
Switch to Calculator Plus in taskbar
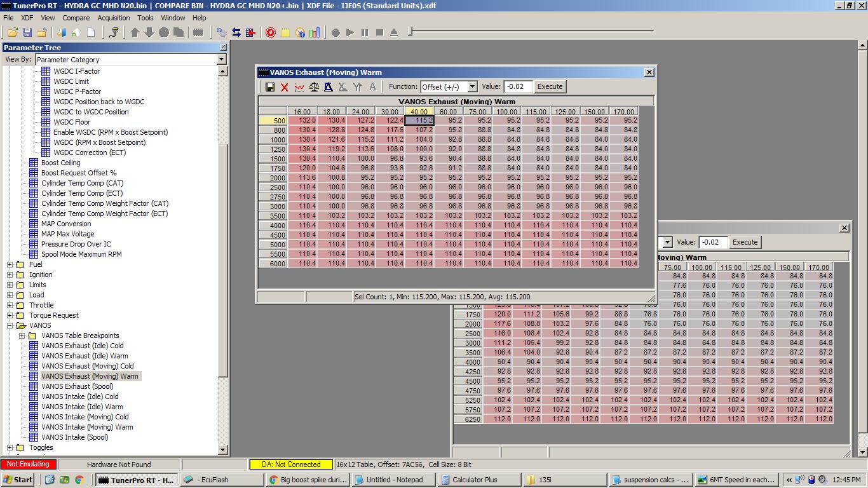(x=478, y=480)
